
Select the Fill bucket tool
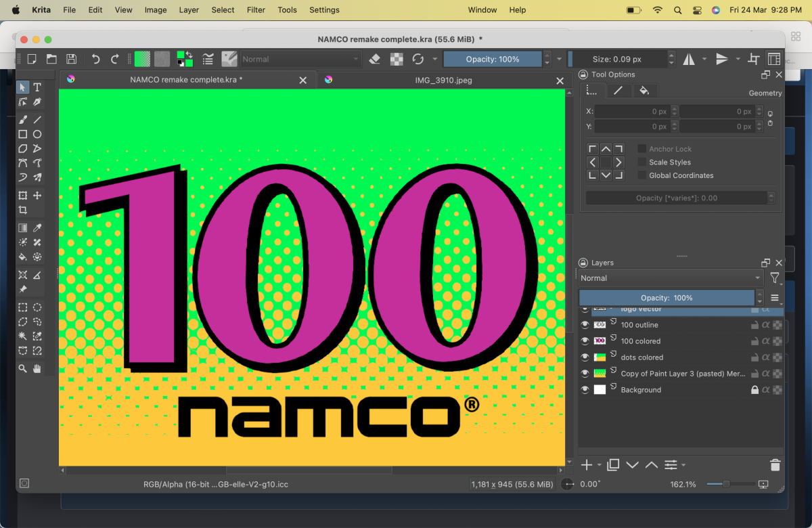[x=23, y=257]
